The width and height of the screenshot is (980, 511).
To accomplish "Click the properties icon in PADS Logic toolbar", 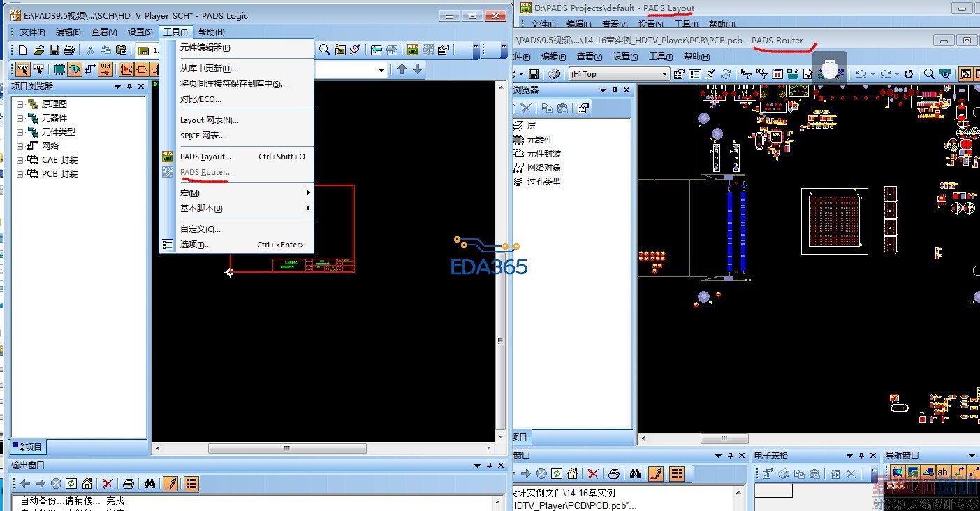I will (444, 50).
